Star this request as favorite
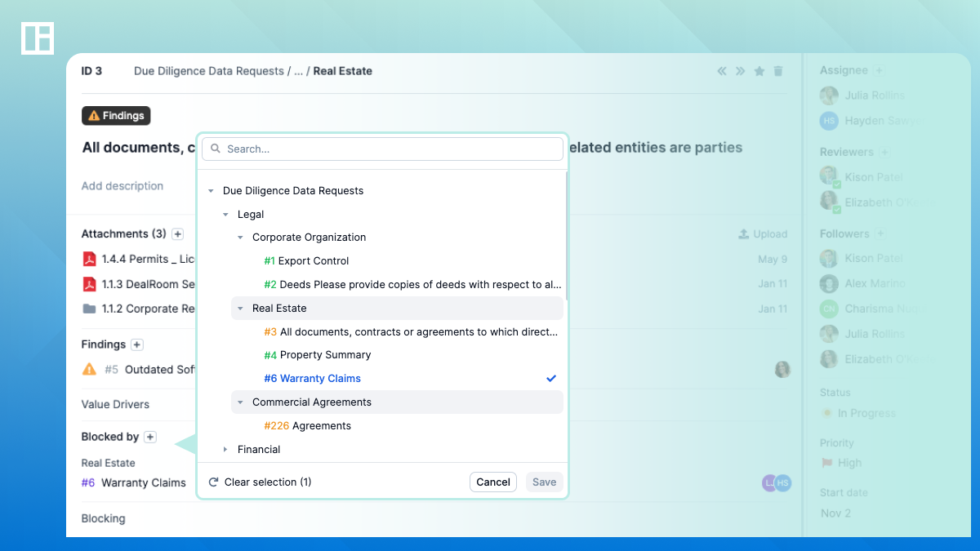 click(759, 71)
